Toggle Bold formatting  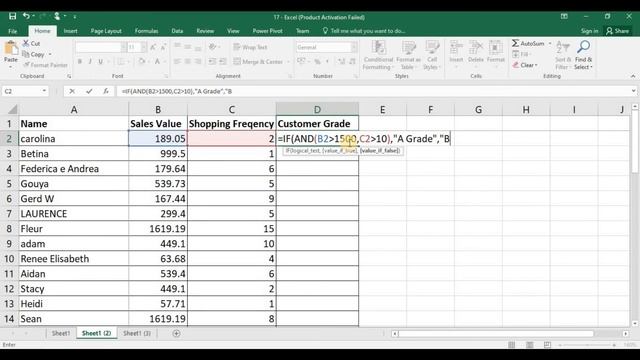[x=80, y=62]
